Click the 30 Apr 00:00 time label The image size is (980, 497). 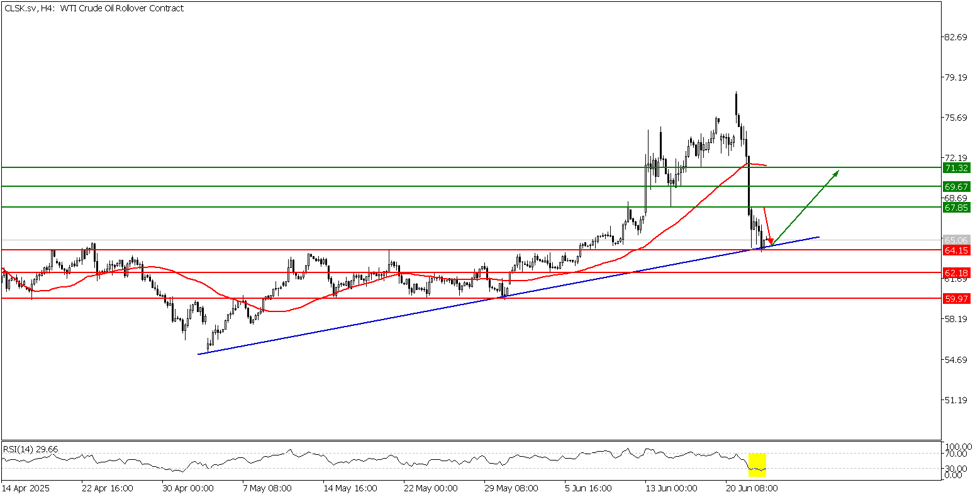pyautogui.click(x=187, y=488)
